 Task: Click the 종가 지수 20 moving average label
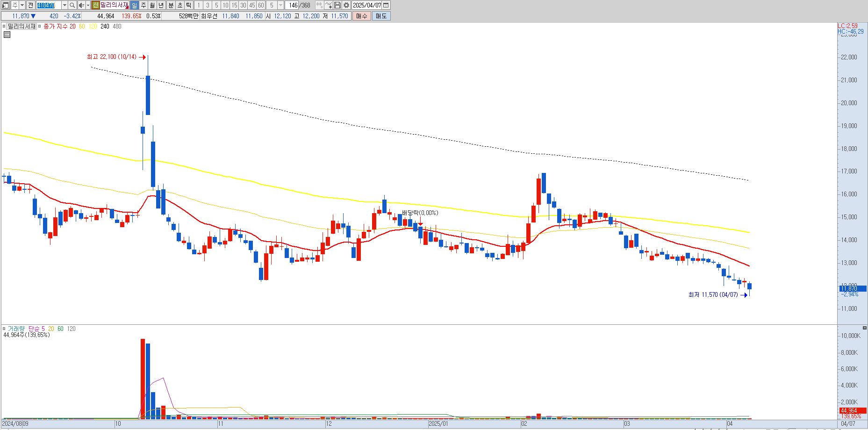click(x=59, y=27)
